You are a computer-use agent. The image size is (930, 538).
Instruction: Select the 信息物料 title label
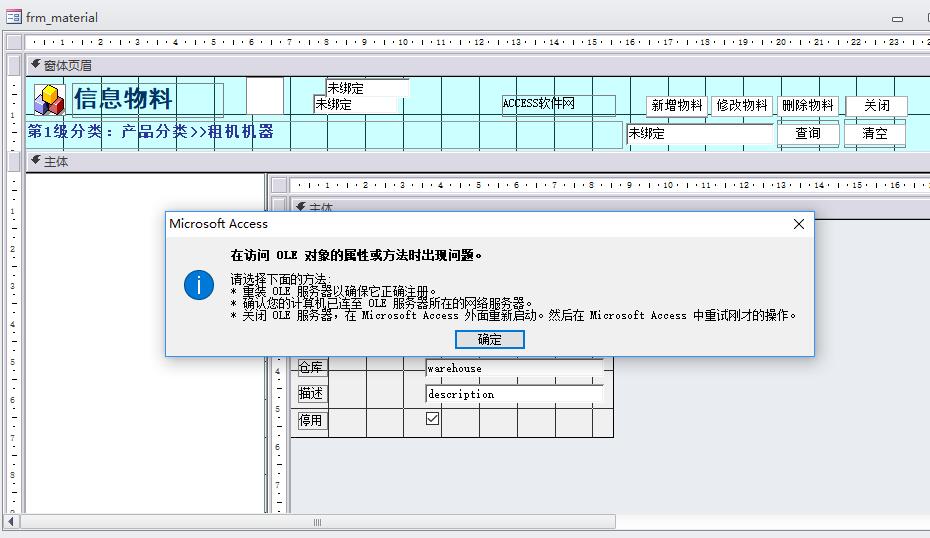(x=148, y=99)
